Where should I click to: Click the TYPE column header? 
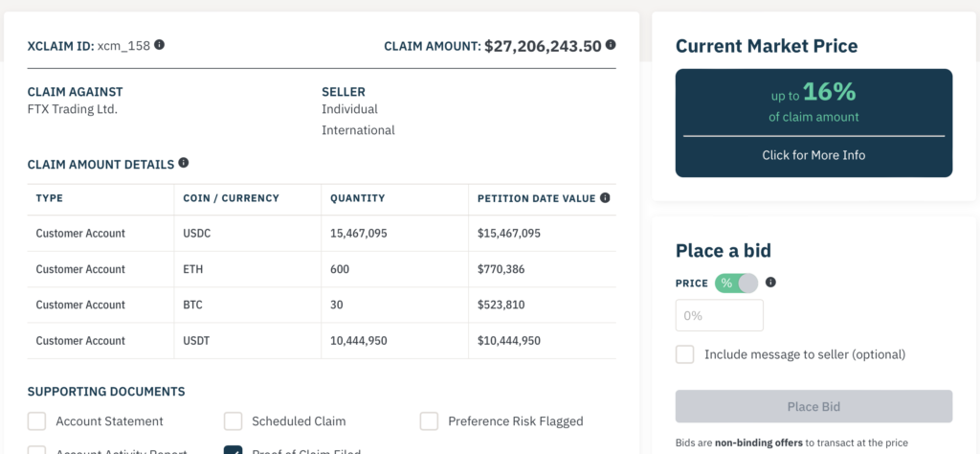(50, 198)
